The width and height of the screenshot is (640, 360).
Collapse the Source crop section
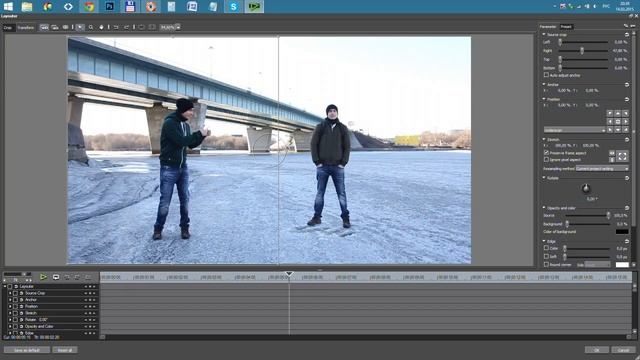544,35
